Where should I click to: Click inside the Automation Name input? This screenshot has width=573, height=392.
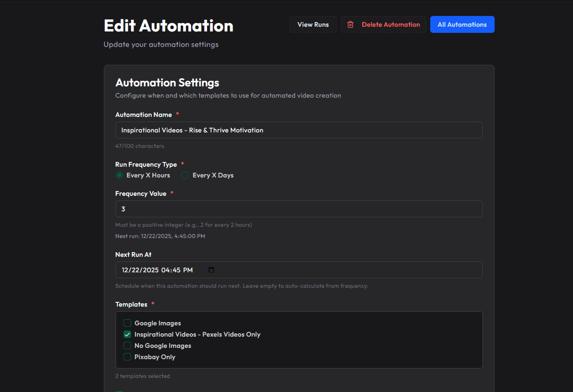point(299,130)
